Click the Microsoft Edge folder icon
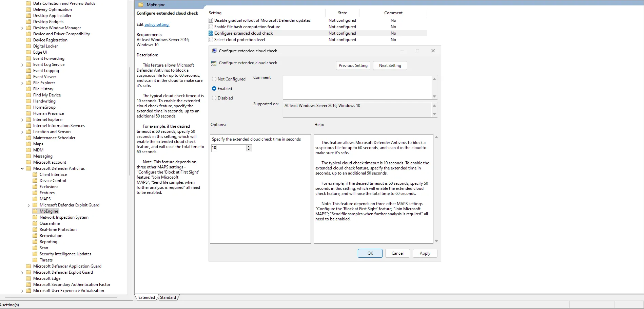 [28, 278]
